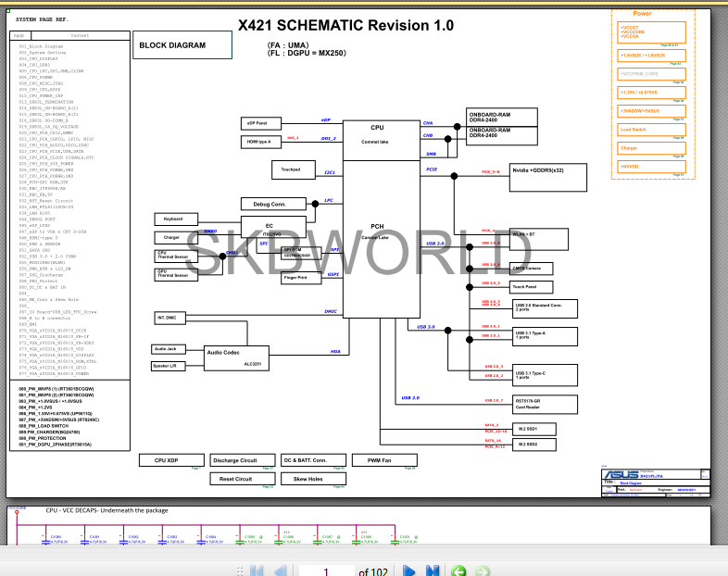This screenshot has height=576, width=728.
Task: Click the PCH label in the center block
Action: [x=377, y=227]
